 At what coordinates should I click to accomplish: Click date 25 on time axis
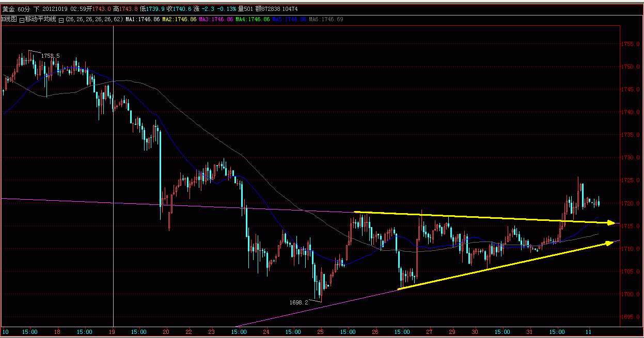coord(320,332)
